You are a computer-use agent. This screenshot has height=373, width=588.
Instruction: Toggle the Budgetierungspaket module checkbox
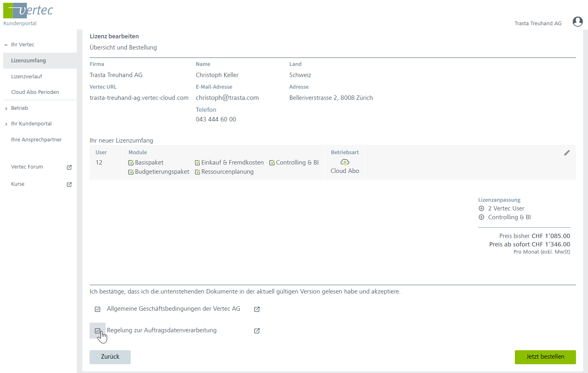click(131, 172)
